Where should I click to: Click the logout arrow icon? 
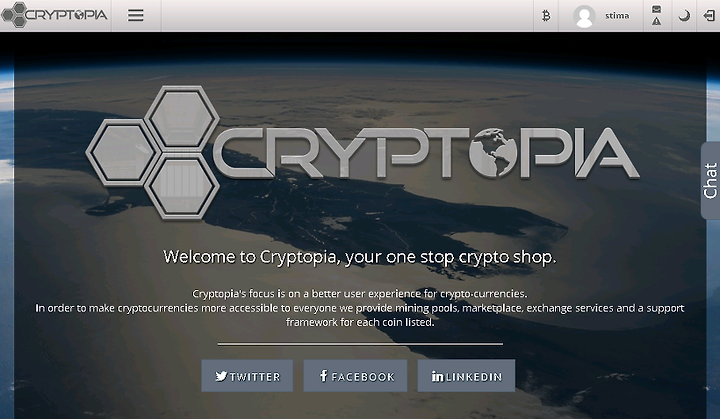pyautogui.click(x=709, y=16)
